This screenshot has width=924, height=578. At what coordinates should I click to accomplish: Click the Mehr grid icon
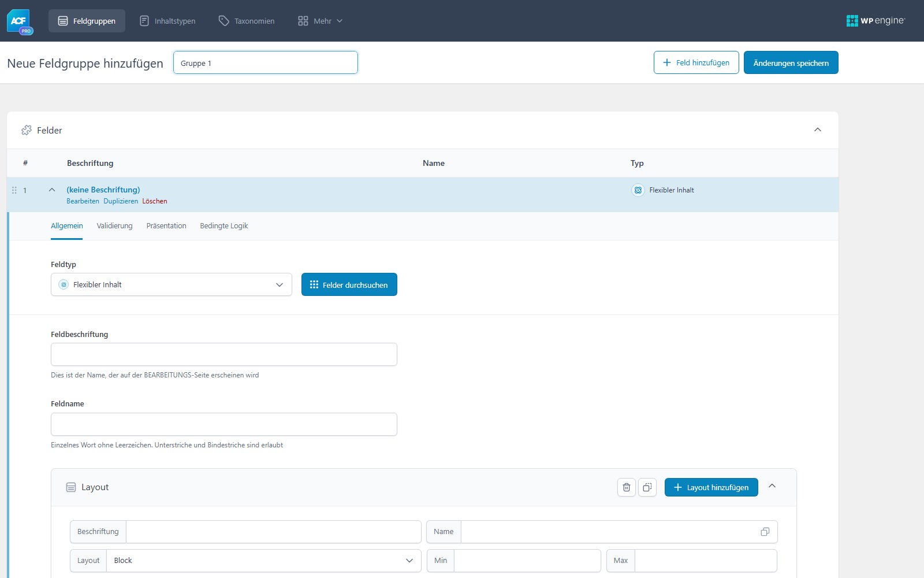[303, 21]
